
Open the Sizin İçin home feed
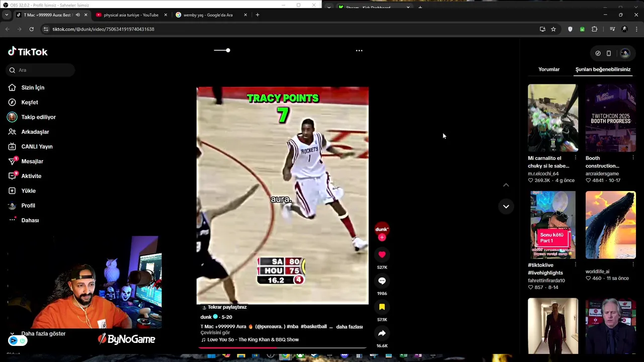[x=33, y=87]
